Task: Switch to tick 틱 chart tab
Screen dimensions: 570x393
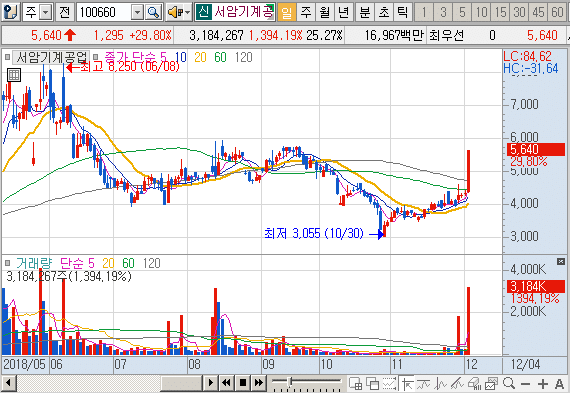Action: (402, 12)
